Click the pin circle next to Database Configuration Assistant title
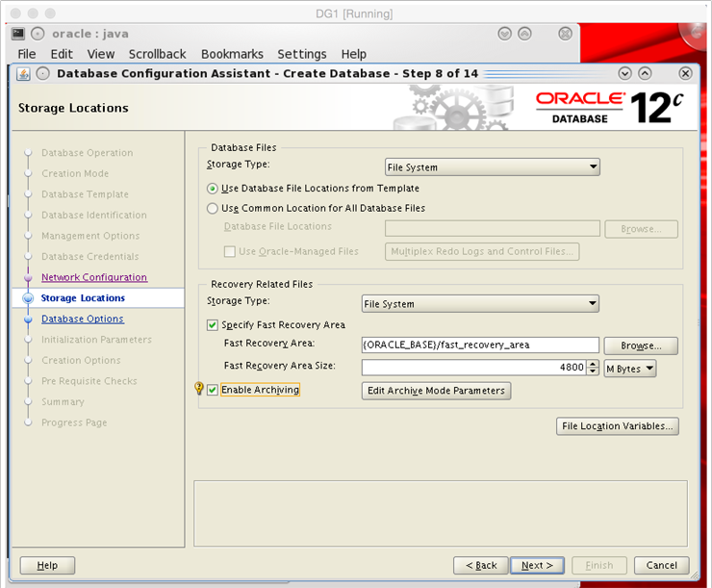This screenshot has height=588, width=712. 42,73
